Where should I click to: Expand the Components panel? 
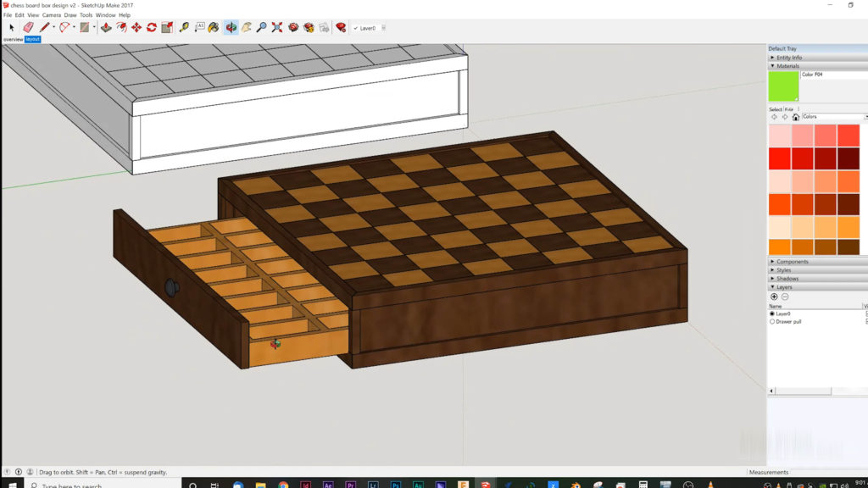818,261
